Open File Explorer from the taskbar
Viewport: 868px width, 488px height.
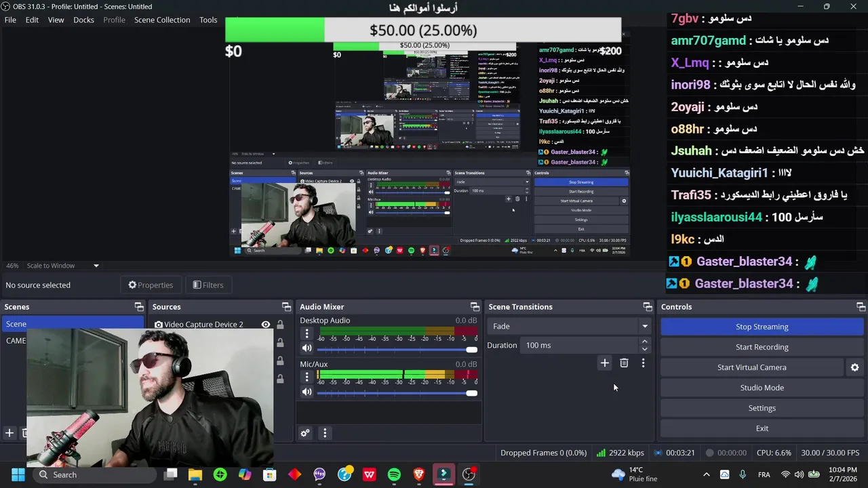(x=195, y=474)
